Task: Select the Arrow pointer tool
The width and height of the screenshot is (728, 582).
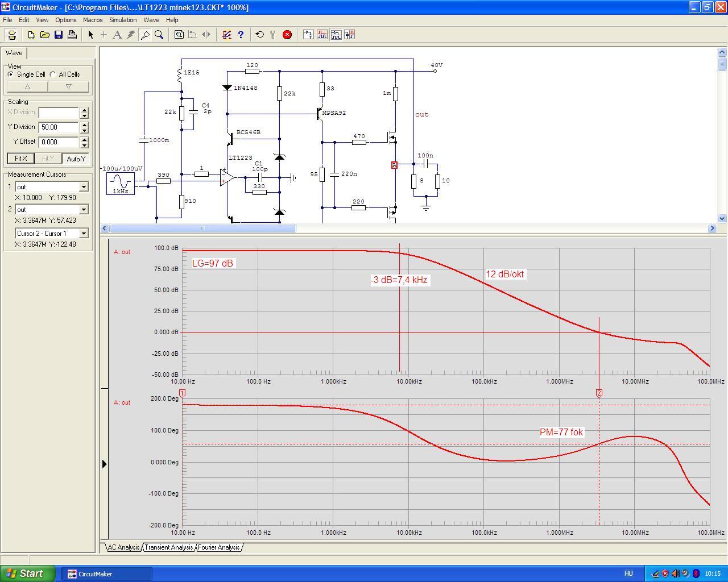Action: [x=90, y=35]
